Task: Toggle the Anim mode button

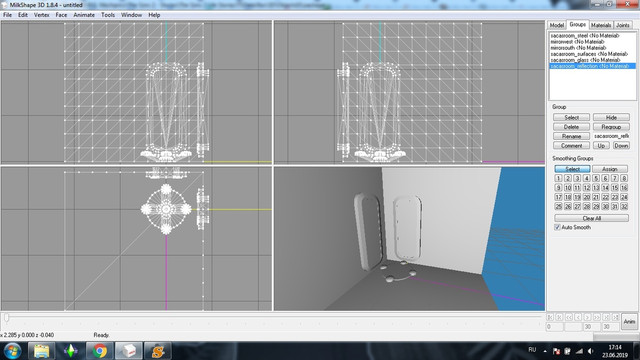Action: click(629, 322)
